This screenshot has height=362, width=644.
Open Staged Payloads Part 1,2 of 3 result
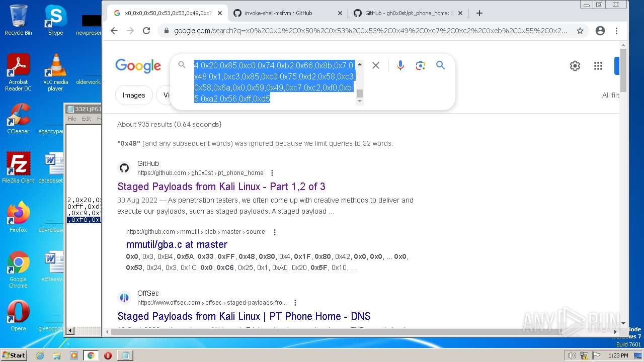(x=221, y=187)
